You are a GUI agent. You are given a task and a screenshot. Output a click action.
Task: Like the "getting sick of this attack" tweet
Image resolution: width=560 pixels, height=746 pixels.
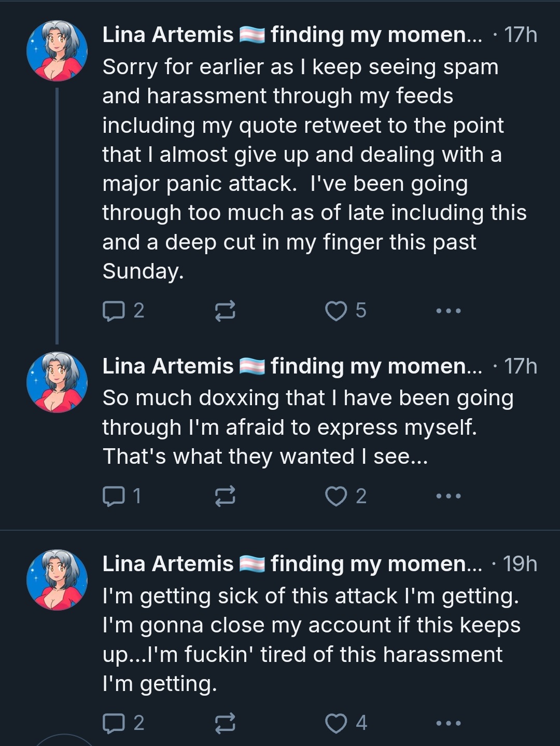pos(336,723)
